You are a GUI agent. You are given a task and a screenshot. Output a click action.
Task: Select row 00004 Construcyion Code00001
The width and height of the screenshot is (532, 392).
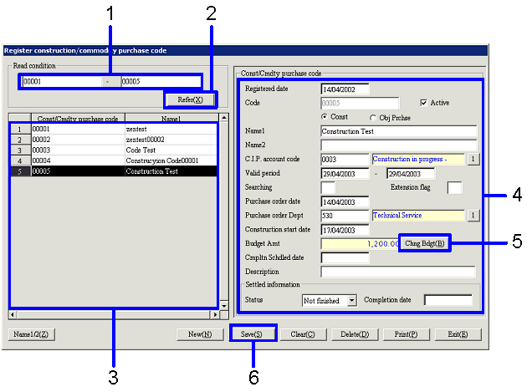tap(125, 160)
